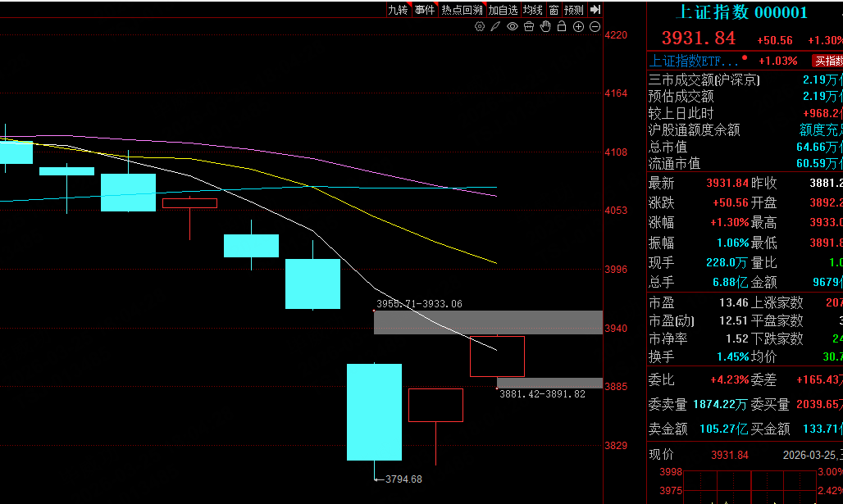This screenshot has width=843, height=504.
Task: Toggle 均线 moving average lines
Action: tap(533, 10)
